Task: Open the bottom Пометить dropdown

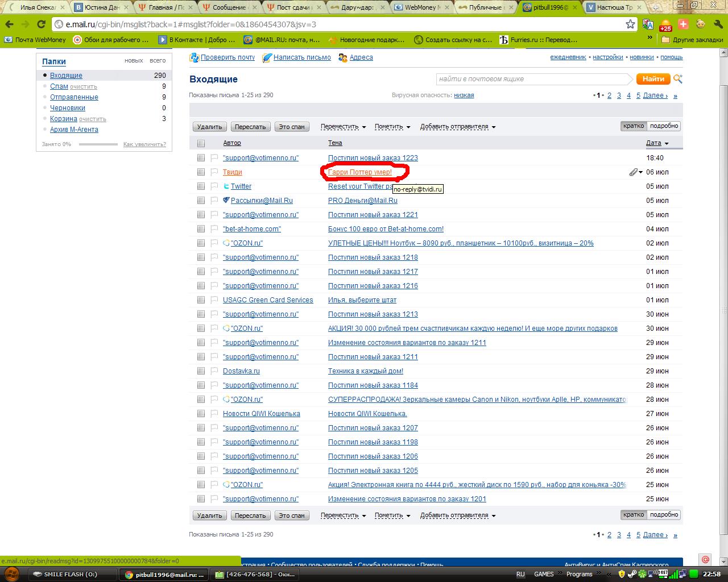Action: [392, 516]
